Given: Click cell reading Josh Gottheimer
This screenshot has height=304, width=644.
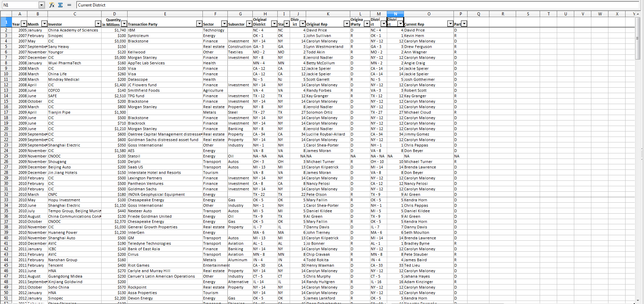Looking at the screenshot, I should coord(429,79).
